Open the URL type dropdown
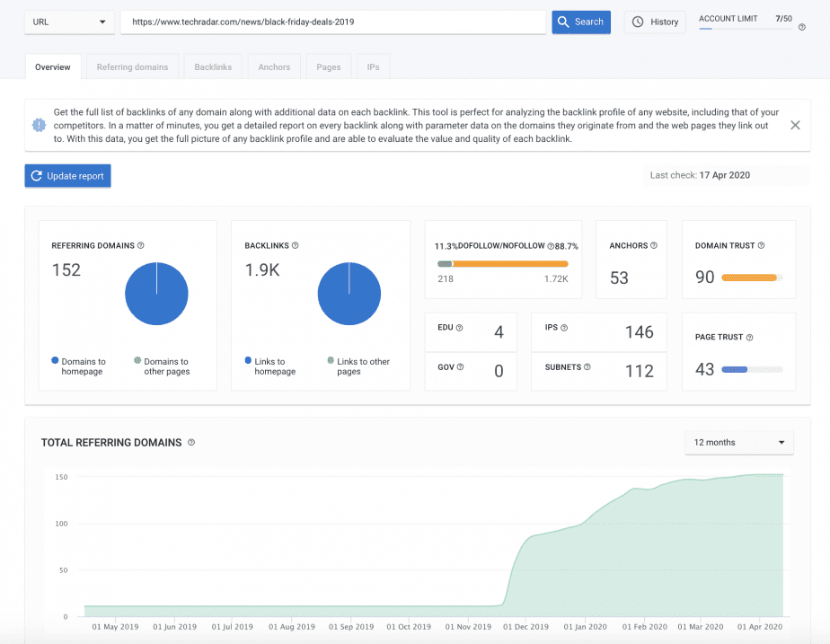This screenshot has width=830, height=644. click(x=69, y=22)
